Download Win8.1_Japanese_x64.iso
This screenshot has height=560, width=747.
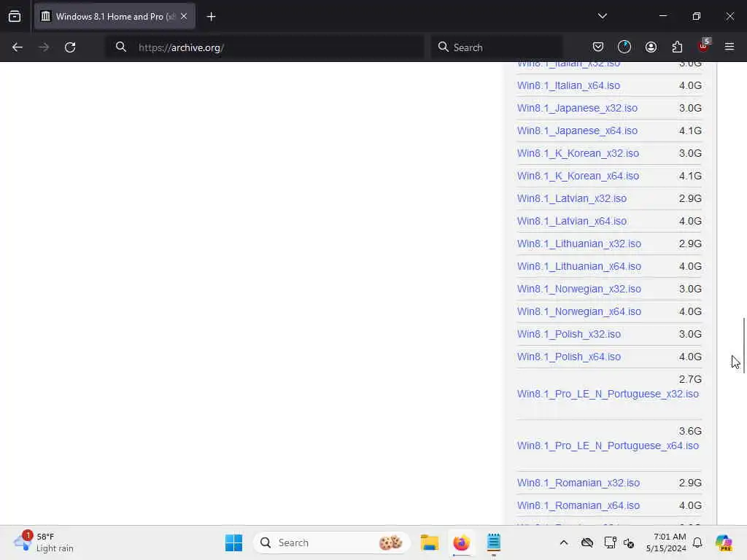[577, 131]
